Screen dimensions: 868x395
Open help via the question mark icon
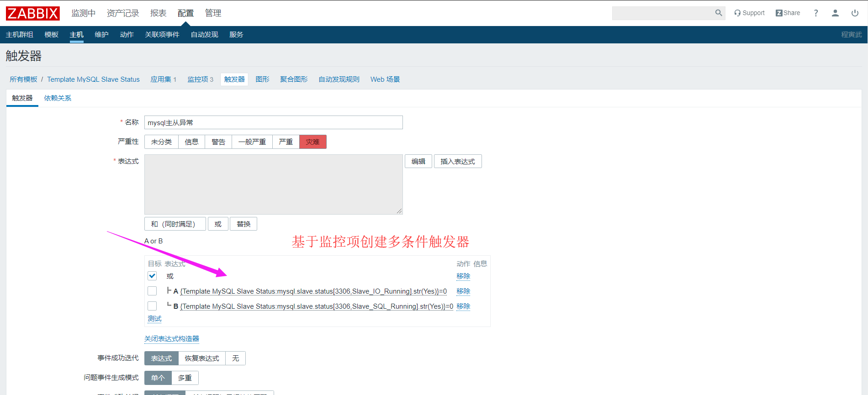tap(816, 13)
